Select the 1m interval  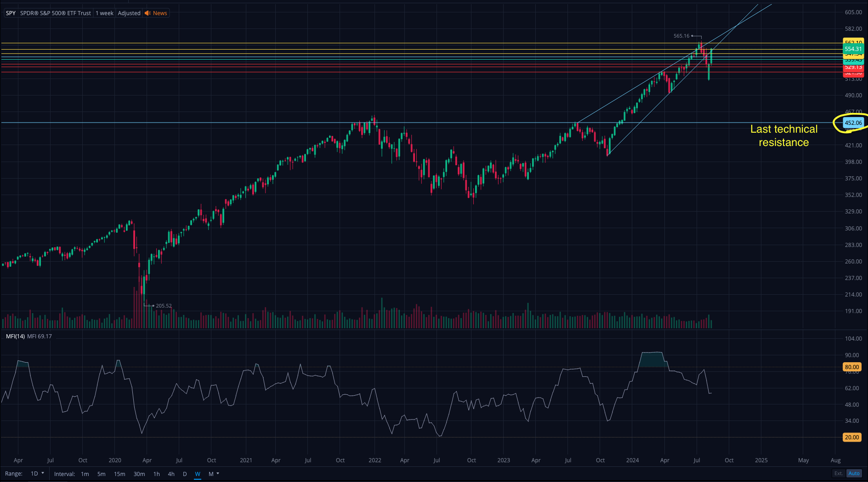click(85, 474)
